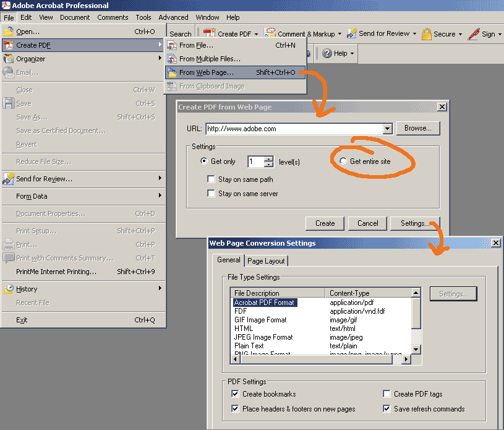This screenshot has height=430, width=504.
Task: Click the levels number input field
Action: [x=256, y=161]
